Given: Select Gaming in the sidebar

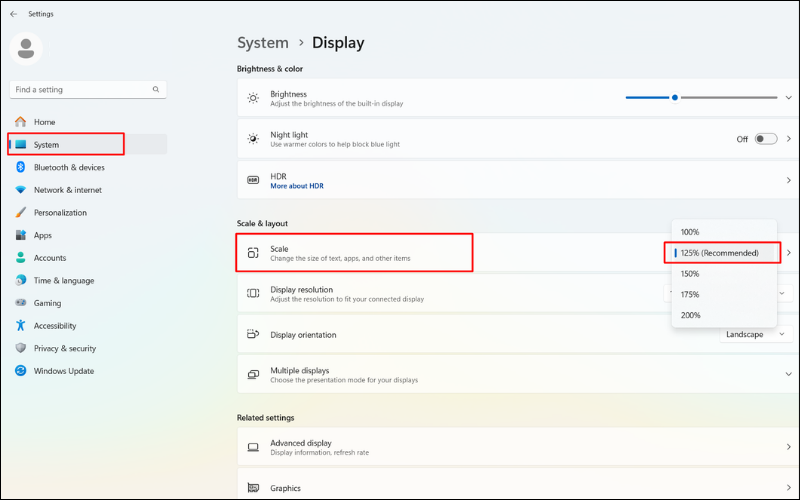Looking at the screenshot, I should coord(47,303).
